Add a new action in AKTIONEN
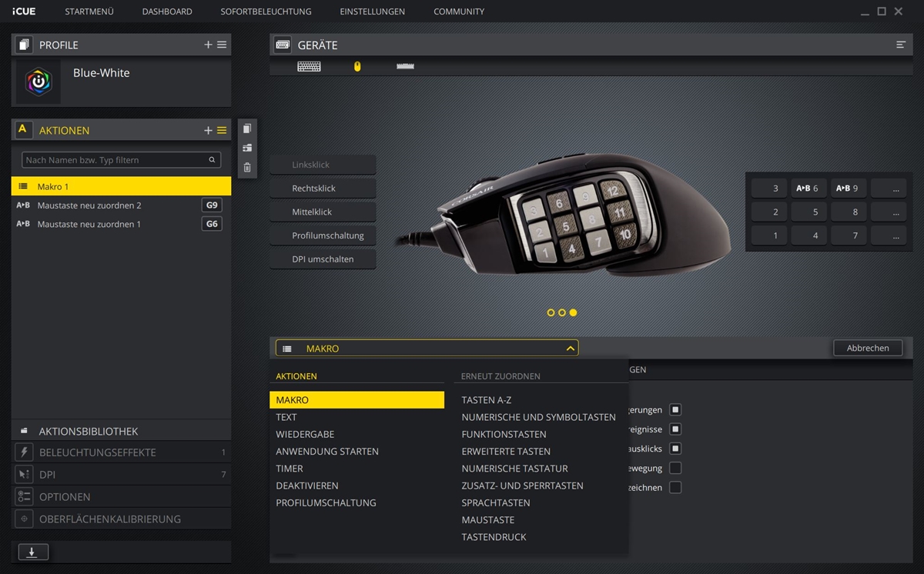The image size is (924, 574). click(208, 130)
